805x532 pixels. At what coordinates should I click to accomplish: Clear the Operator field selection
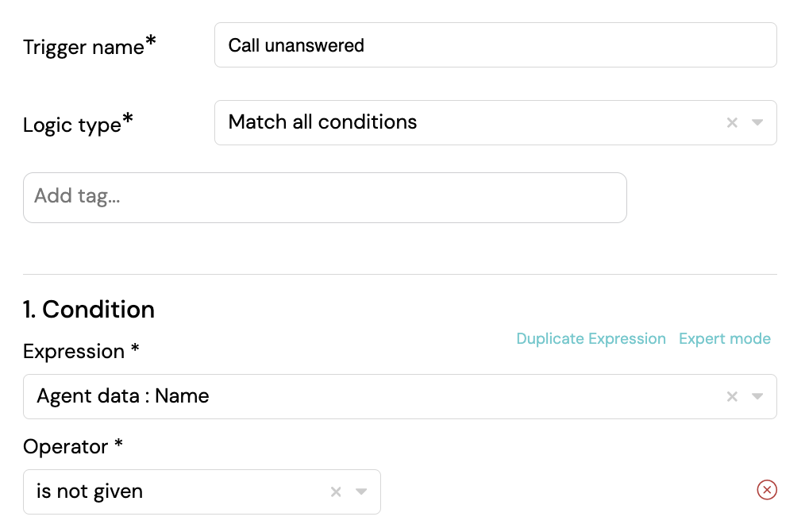click(336, 492)
